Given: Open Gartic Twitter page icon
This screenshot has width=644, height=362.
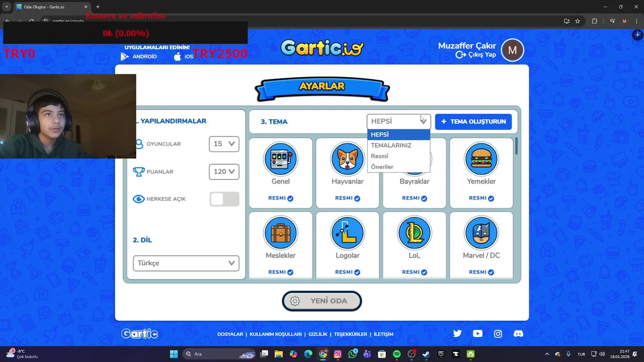Looking at the screenshot, I should (457, 333).
